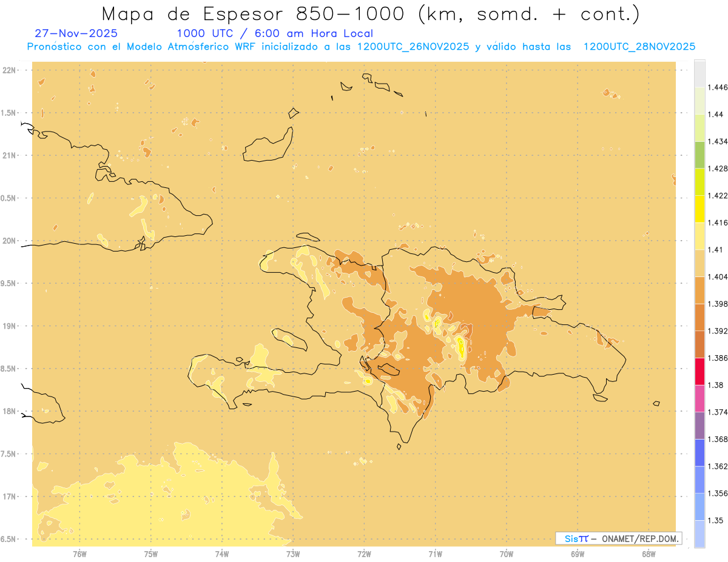This screenshot has height=562, width=728.
Task: Click the 73W longitude label
Action: [293, 554]
